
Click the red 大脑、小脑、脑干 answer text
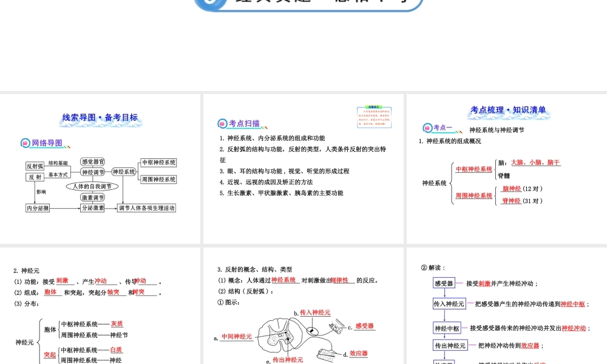coord(535,163)
